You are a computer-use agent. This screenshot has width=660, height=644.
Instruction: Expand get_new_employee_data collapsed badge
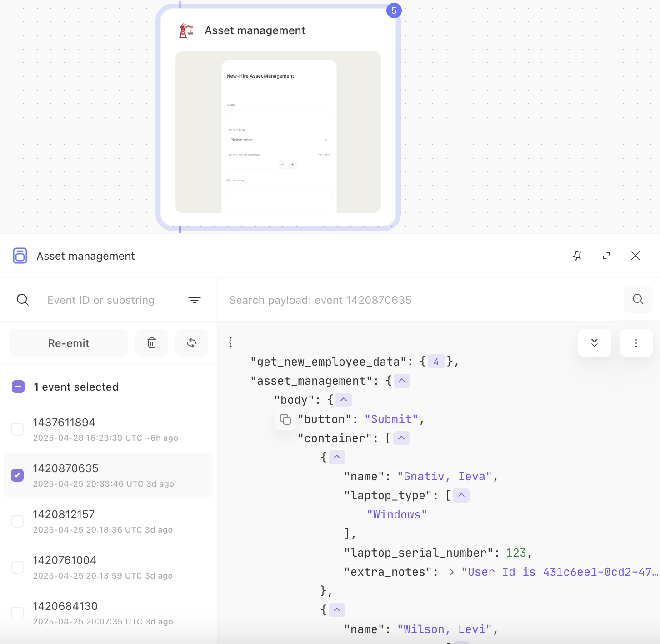(436, 362)
